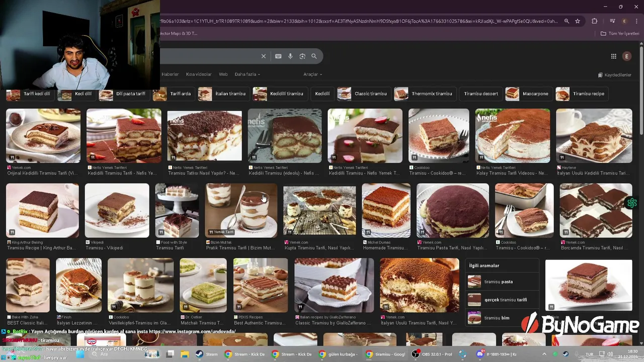This screenshot has height=362, width=644.
Task: Open the on-screen keyboard input tool
Action: point(278,56)
